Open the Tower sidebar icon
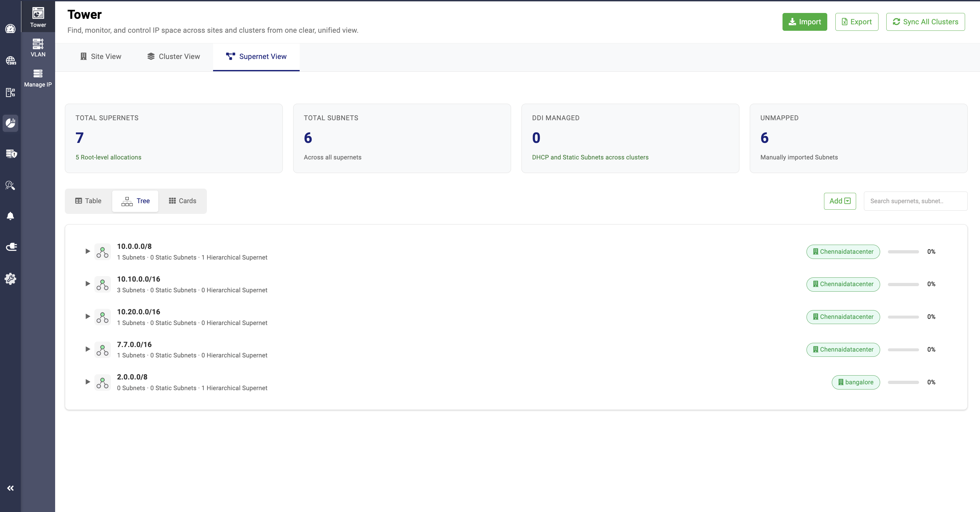980x512 pixels. pos(38,17)
